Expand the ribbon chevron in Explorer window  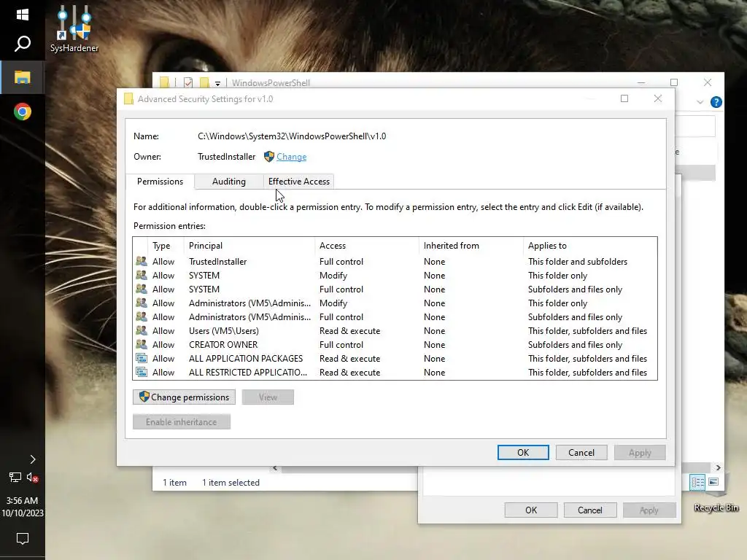700,102
